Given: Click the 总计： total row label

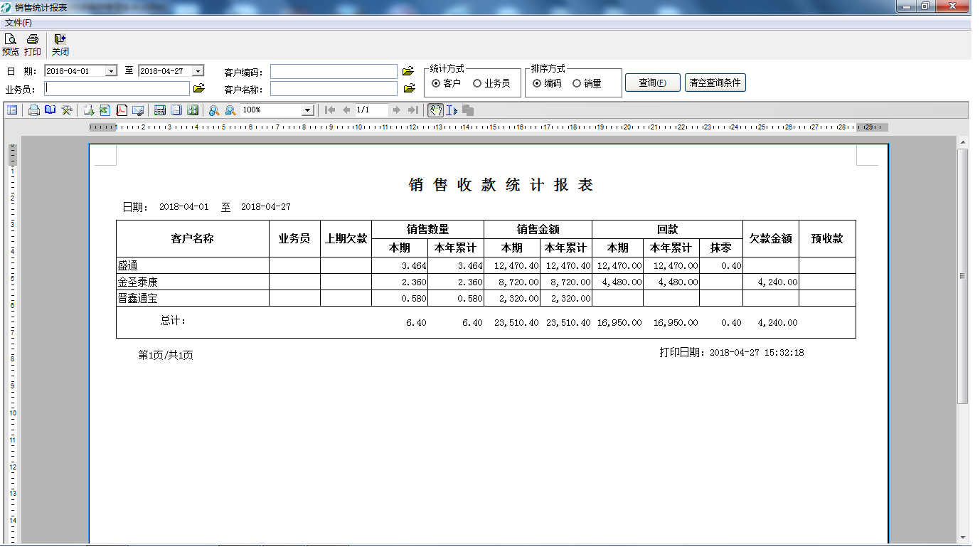Looking at the screenshot, I should coord(173,321).
